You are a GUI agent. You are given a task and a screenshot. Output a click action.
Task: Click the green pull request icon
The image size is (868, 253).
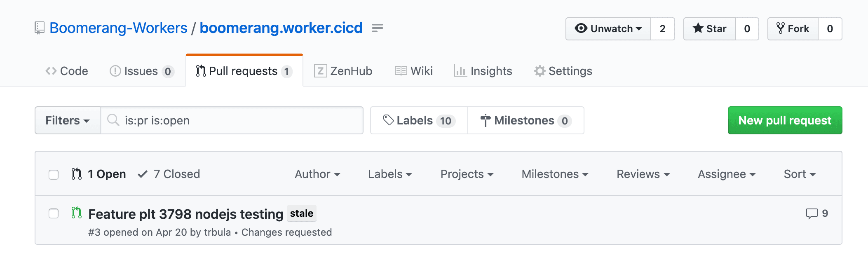[76, 213]
